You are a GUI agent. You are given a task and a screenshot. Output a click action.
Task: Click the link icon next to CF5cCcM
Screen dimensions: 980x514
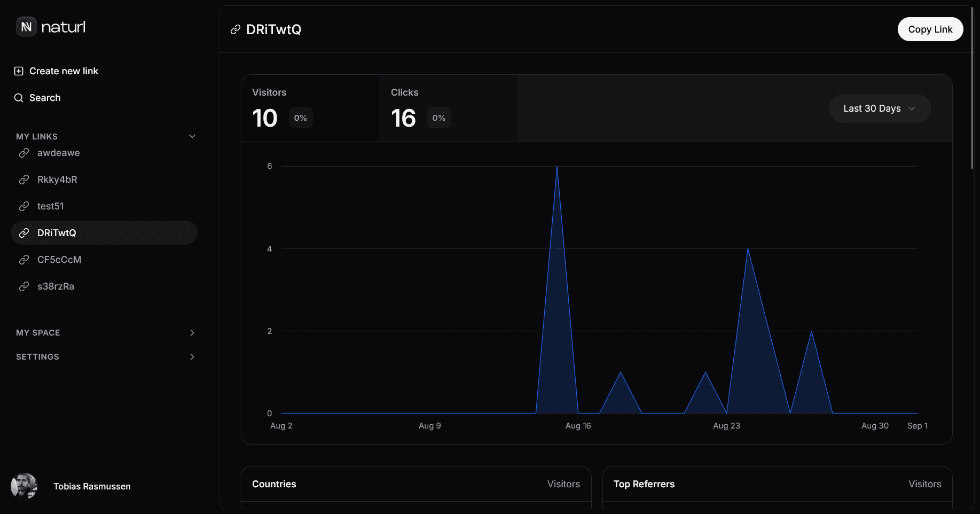click(24, 260)
